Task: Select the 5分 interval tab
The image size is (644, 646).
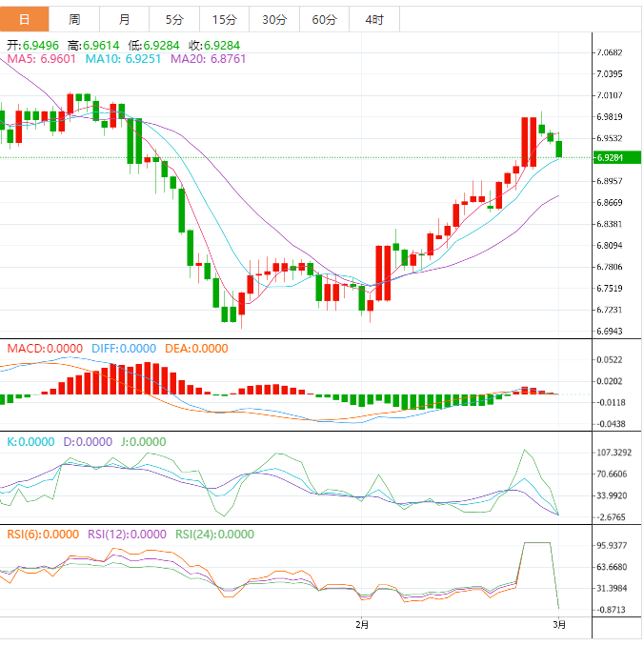Action: 174,19
